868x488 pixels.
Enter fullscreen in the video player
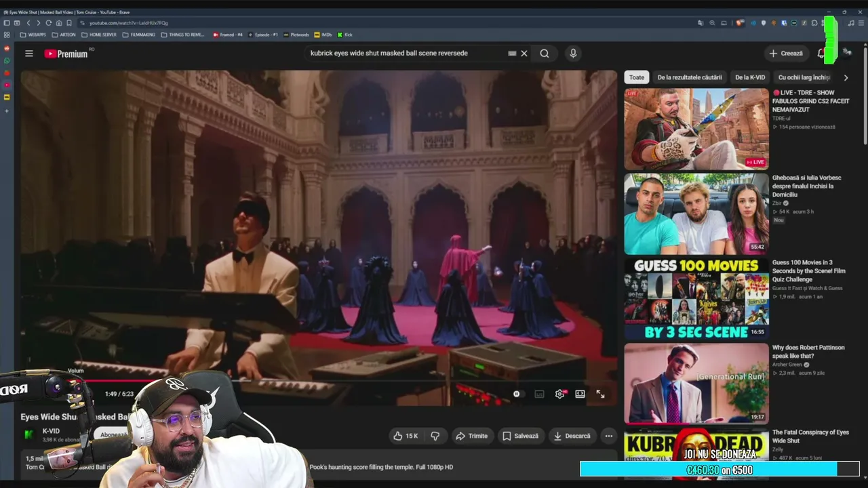point(600,394)
